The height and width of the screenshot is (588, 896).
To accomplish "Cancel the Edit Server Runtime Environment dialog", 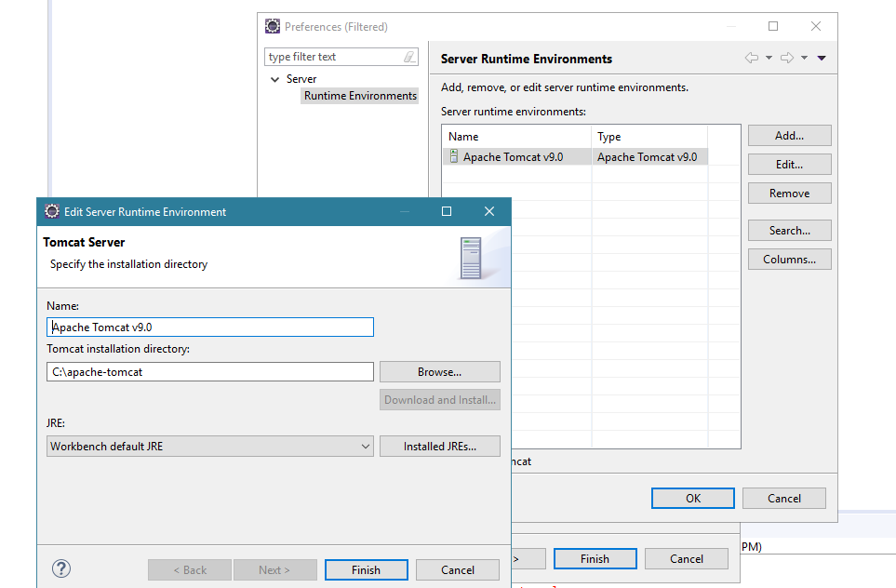I will pyautogui.click(x=457, y=569).
